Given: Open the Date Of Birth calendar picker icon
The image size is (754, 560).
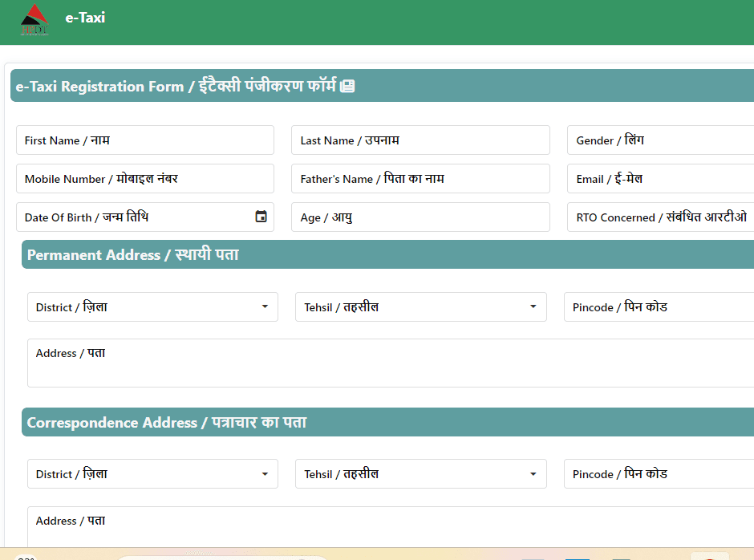Looking at the screenshot, I should pos(261,217).
